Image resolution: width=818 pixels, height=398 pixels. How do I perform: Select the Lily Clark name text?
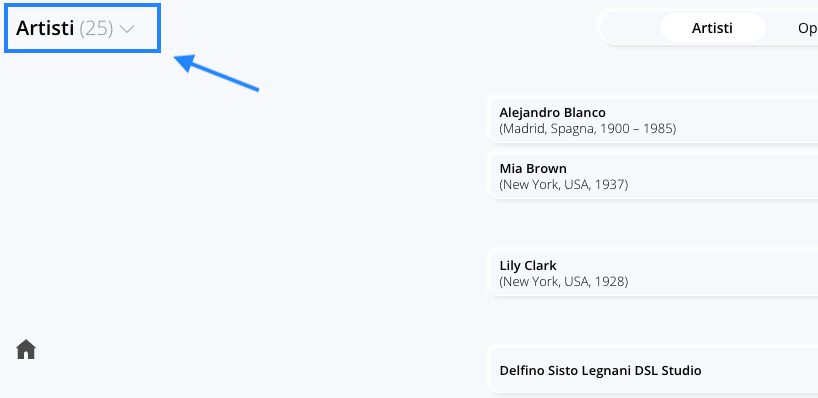528,266
